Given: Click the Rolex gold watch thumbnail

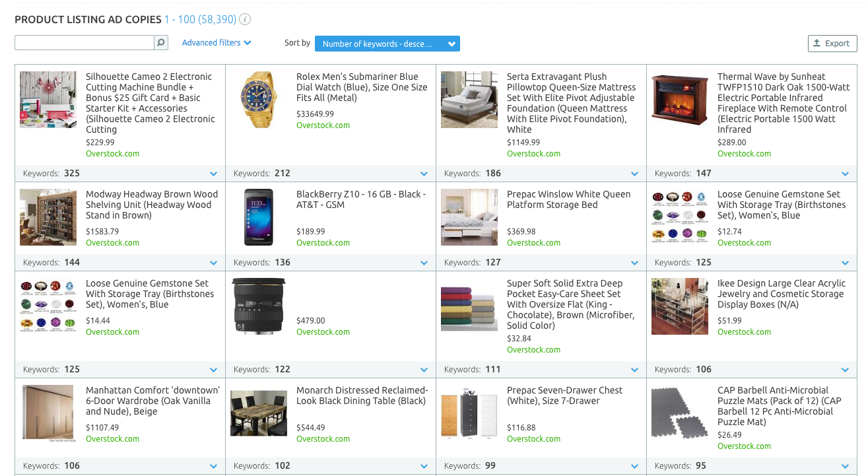Looking at the screenshot, I should tap(259, 100).
